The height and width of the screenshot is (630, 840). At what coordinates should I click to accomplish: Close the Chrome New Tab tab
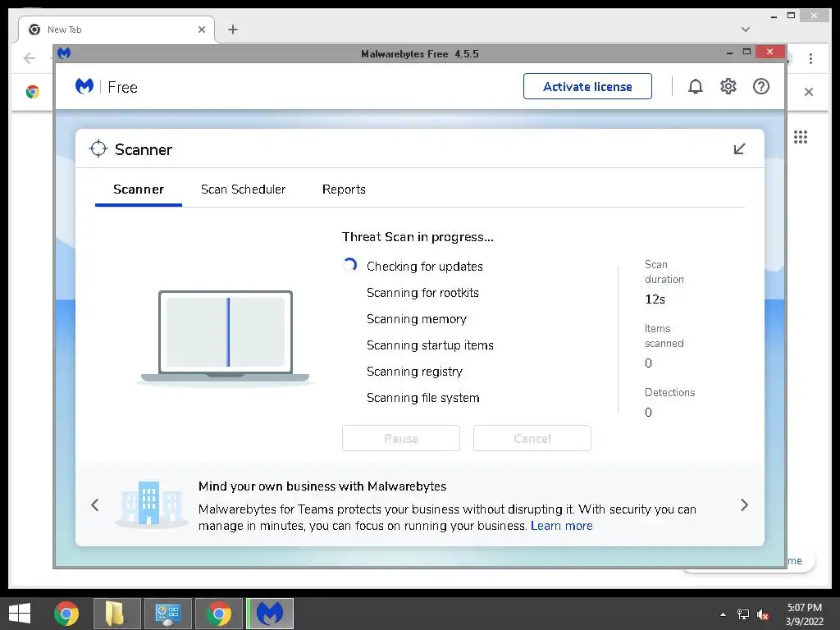coord(202,30)
